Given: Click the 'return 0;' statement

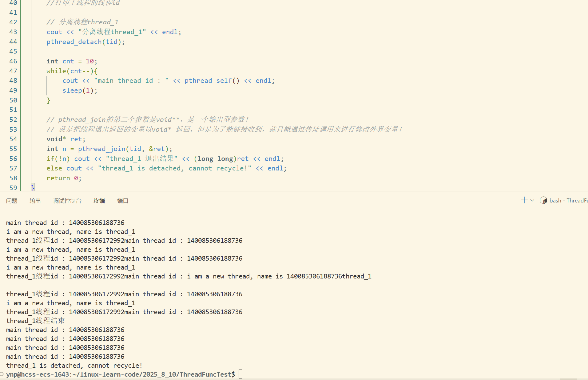Looking at the screenshot, I should pos(64,178).
